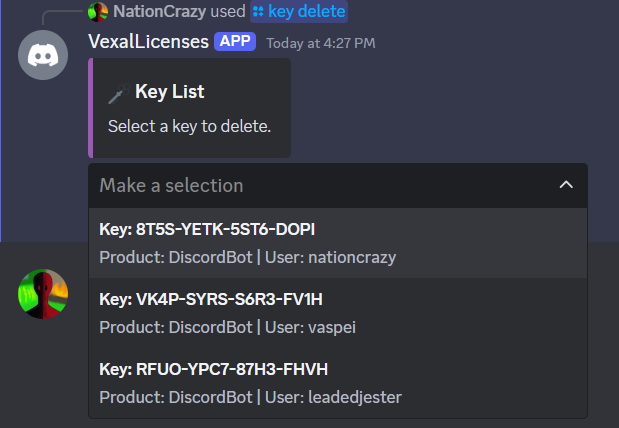Click NationCrazy's small avatar in the reply line
The image size is (619, 428).
pos(98,12)
